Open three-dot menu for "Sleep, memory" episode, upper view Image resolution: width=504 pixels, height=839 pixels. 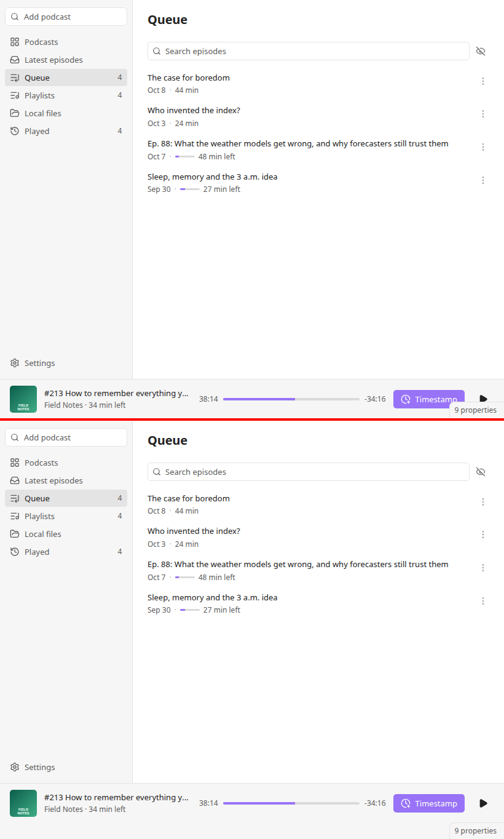coord(483,180)
